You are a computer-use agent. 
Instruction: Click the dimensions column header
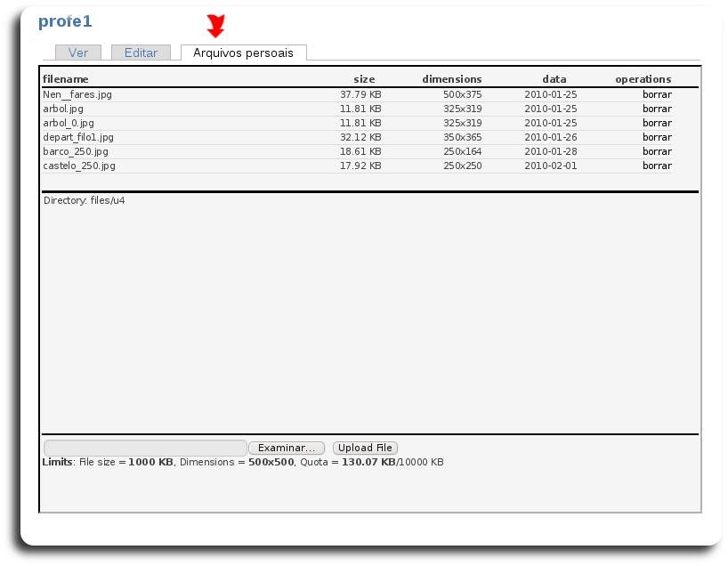[x=451, y=79]
